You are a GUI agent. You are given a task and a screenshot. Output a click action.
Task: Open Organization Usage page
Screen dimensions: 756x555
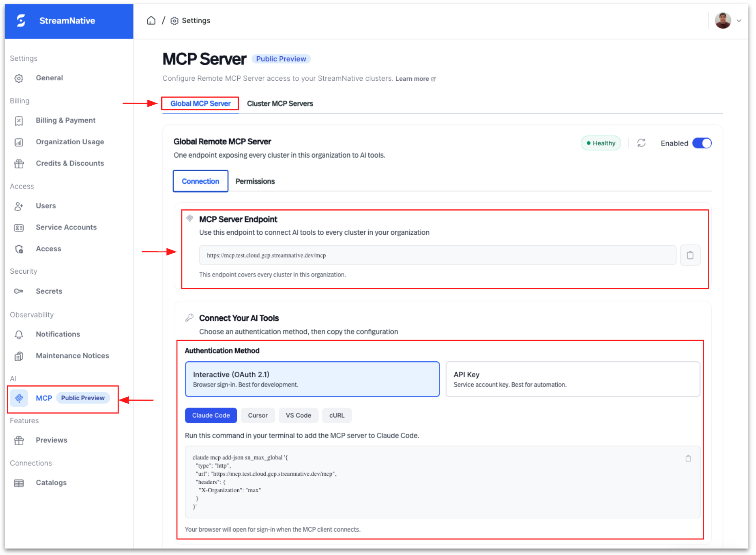point(70,142)
